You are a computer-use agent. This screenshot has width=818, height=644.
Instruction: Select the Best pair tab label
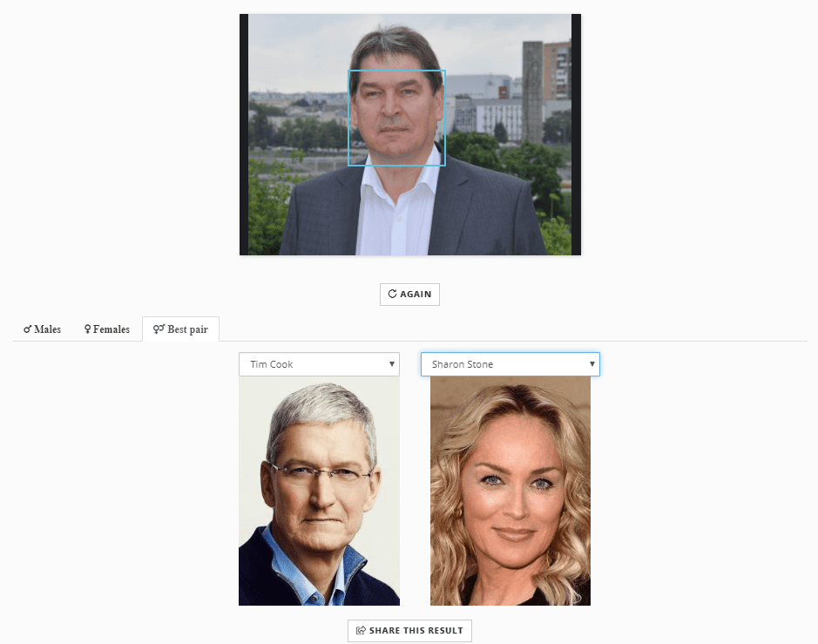click(187, 329)
